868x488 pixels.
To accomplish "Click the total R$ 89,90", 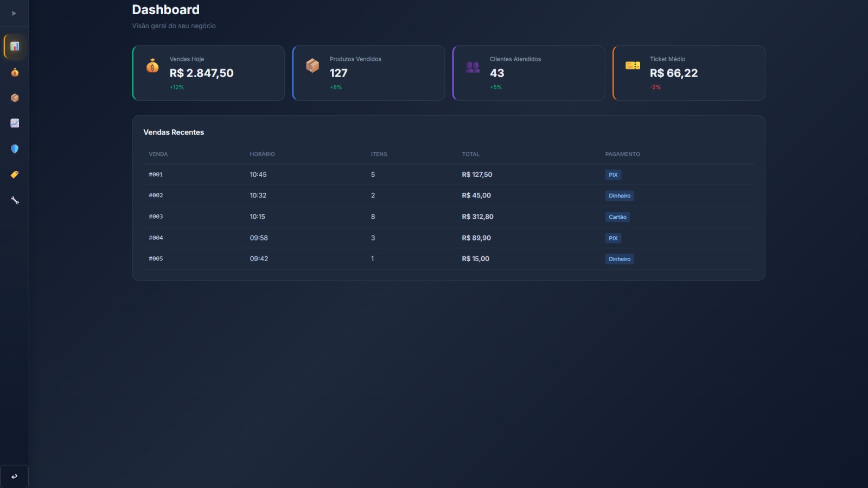I will [x=476, y=238].
